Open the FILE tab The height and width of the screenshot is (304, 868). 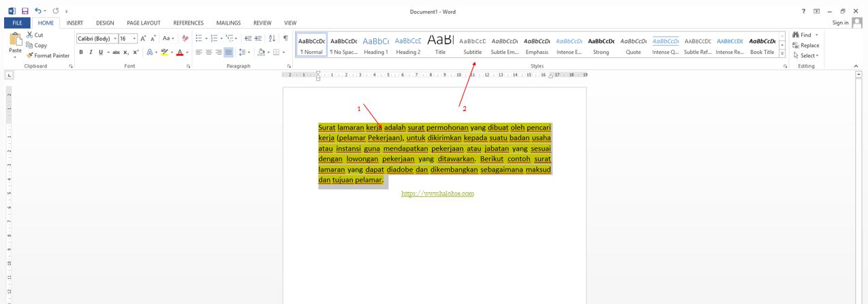[17, 23]
